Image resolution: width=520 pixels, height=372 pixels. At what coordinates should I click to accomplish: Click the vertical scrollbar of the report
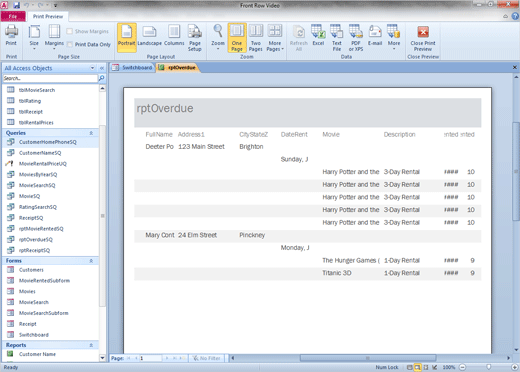click(516, 171)
